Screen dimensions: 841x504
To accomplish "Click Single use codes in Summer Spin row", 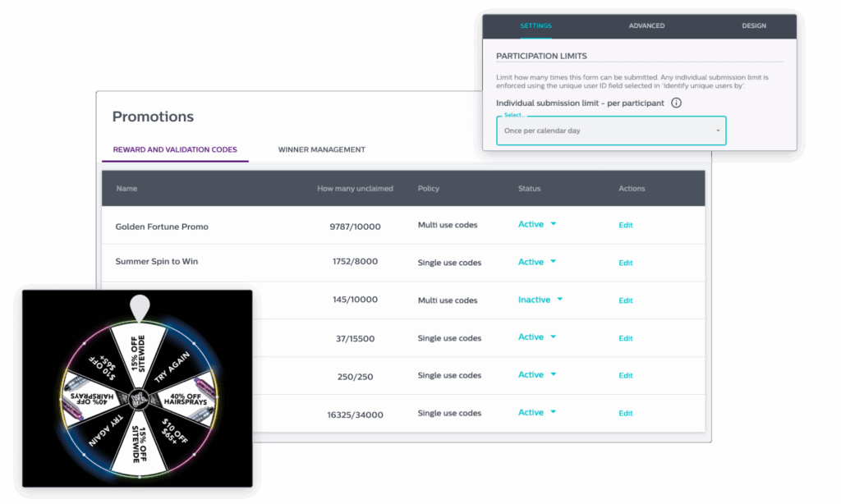I will [x=449, y=263].
